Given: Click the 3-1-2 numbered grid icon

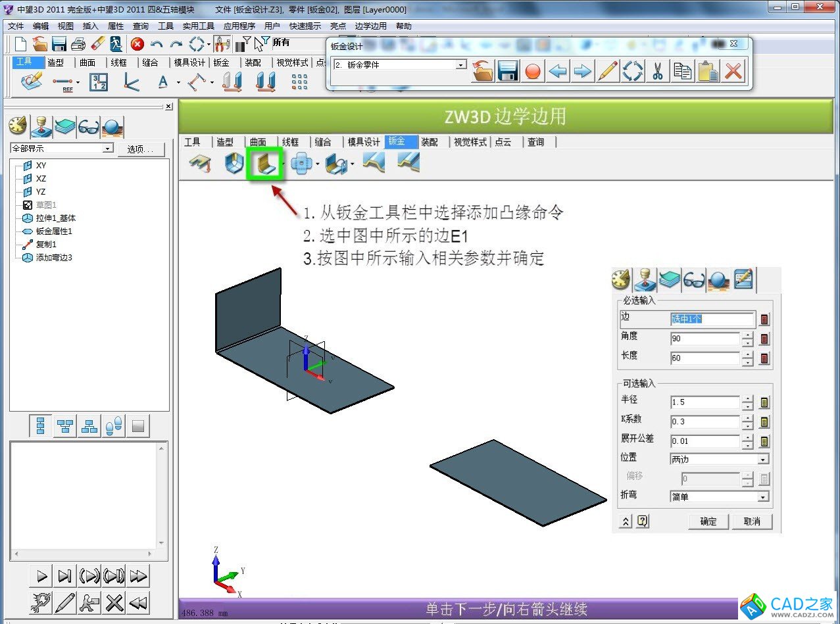Looking at the screenshot, I should 99,82.
